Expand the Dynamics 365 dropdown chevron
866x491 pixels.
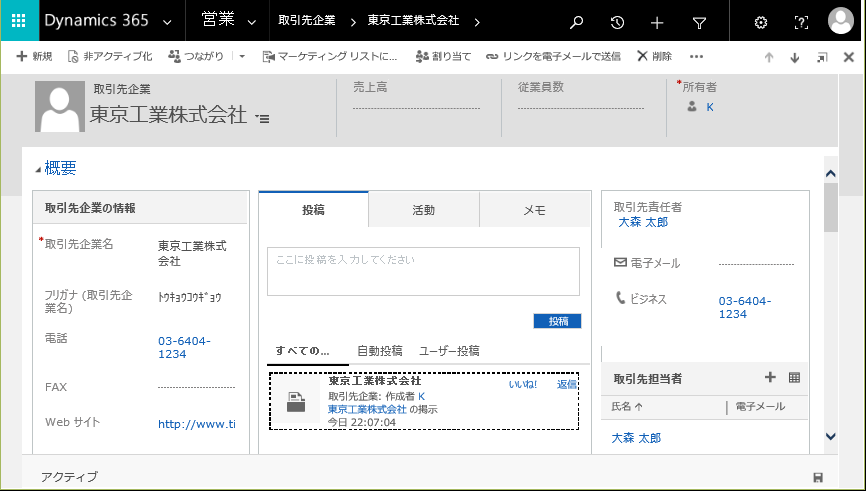[167, 23]
